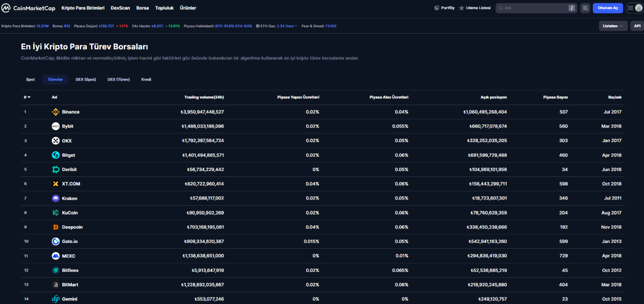Click the Bybit logo icon
The height and width of the screenshot is (304, 644).
pyautogui.click(x=55, y=127)
